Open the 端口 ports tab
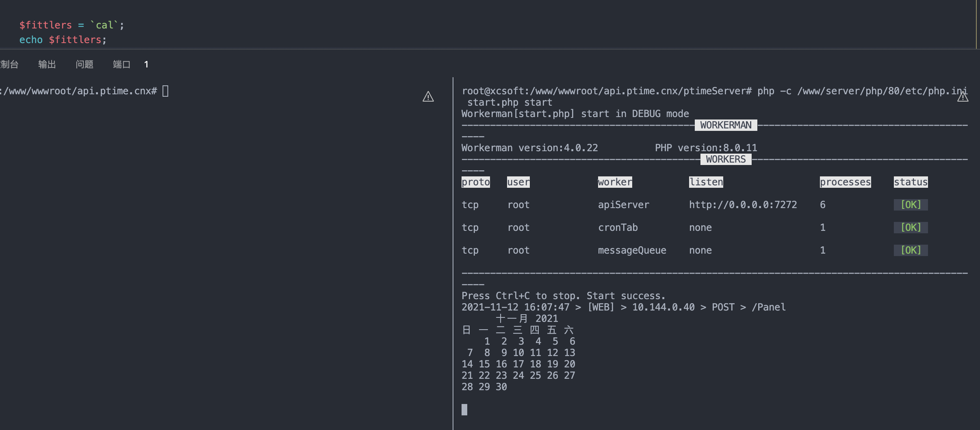The height and width of the screenshot is (430, 980). [121, 64]
